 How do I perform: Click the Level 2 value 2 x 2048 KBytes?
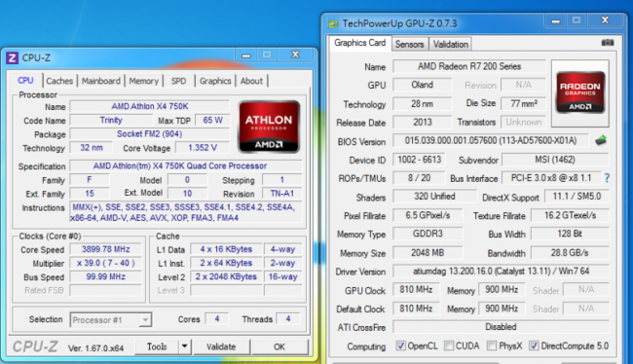coord(226,276)
